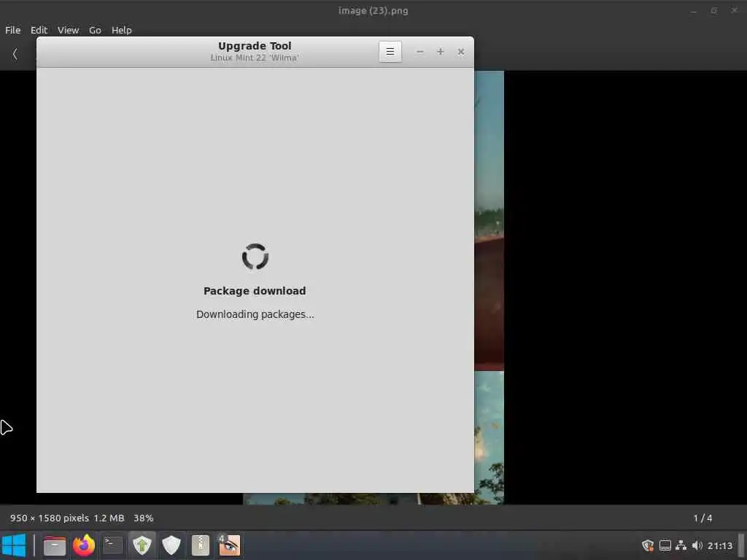Click the 'Downloading packages...' status text
Screen dimensions: 747x560
tap(255, 314)
